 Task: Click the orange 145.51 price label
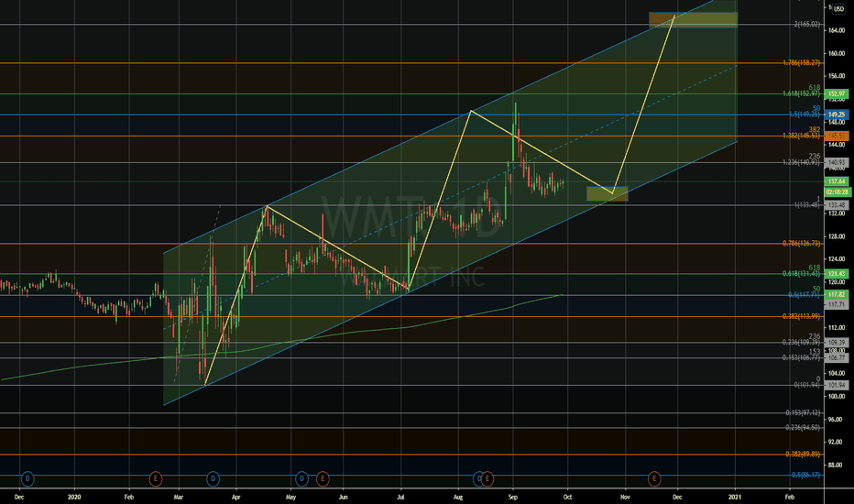pyautogui.click(x=837, y=136)
